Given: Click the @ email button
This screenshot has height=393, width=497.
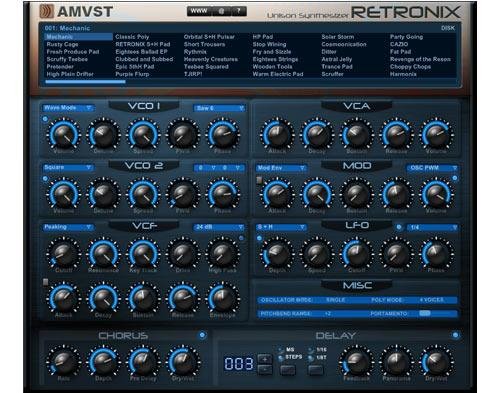Looking at the screenshot, I should tap(221, 11).
